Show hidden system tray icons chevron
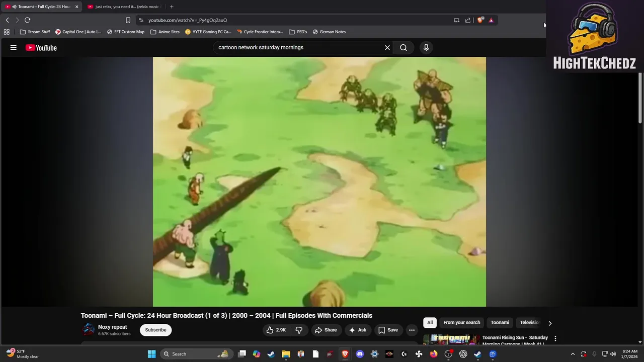This screenshot has height=362, width=644. point(573,354)
